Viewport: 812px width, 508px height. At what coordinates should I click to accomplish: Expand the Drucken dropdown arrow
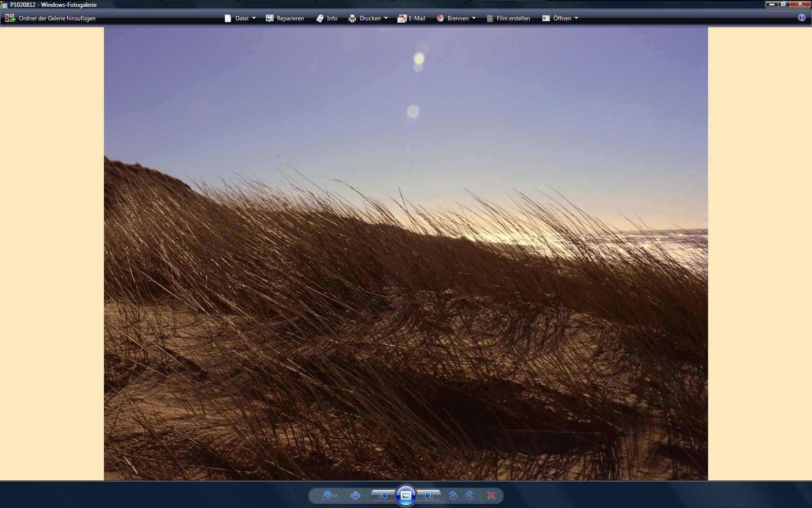click(x=386, y=18)
